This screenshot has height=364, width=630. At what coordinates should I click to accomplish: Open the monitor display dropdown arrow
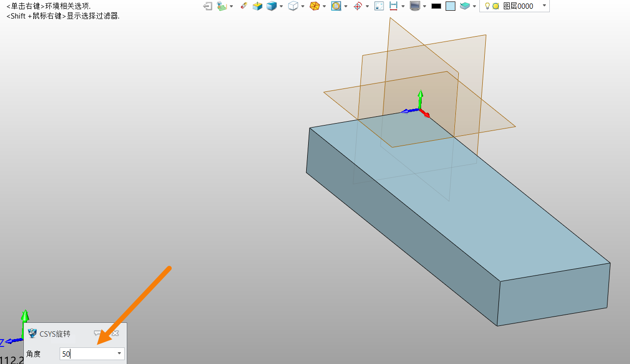click(x=424, y=6)
